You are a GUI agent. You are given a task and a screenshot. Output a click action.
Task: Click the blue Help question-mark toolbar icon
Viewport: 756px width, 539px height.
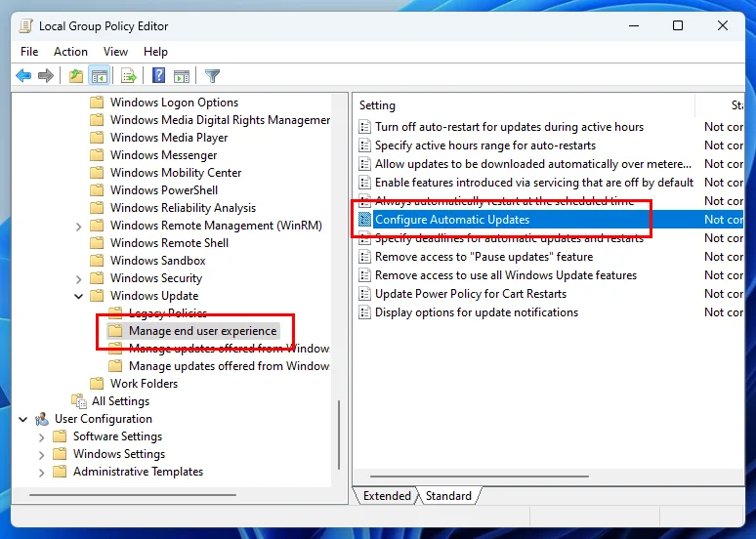click(158, 75)
